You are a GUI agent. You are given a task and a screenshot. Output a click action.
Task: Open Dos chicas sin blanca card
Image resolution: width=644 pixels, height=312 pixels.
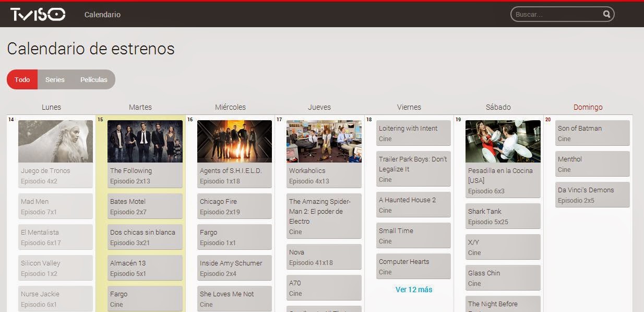[x=145, y=237]
